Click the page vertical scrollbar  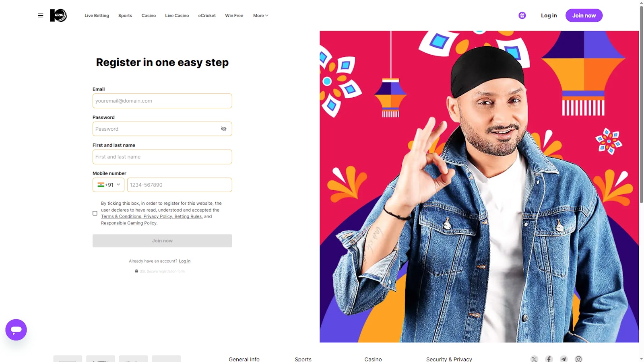pos(641,105)
